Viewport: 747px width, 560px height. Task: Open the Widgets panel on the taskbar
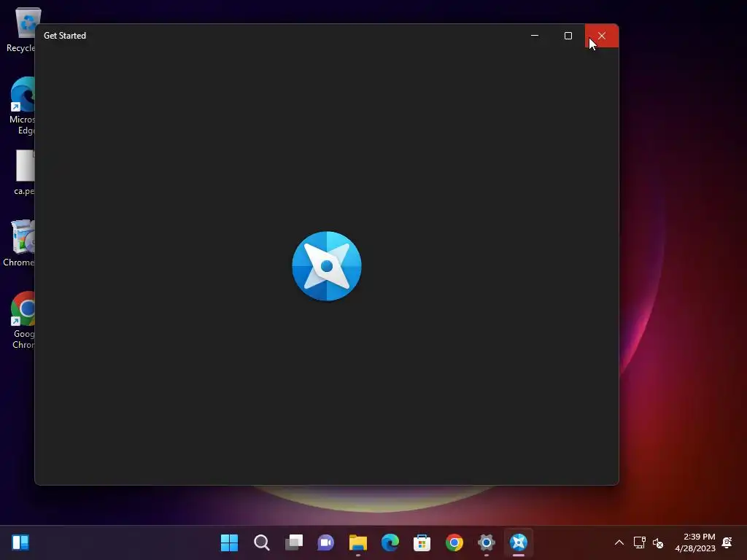[20, 542]
